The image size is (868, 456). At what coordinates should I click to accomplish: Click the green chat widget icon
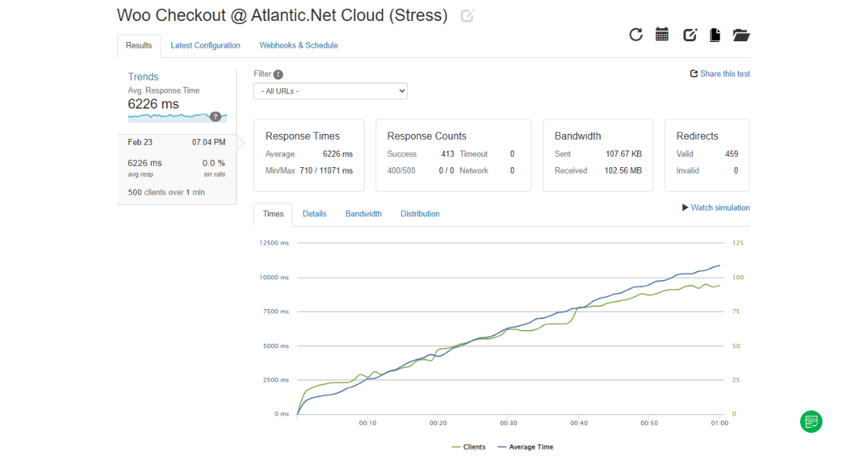(x=812, y=421)
